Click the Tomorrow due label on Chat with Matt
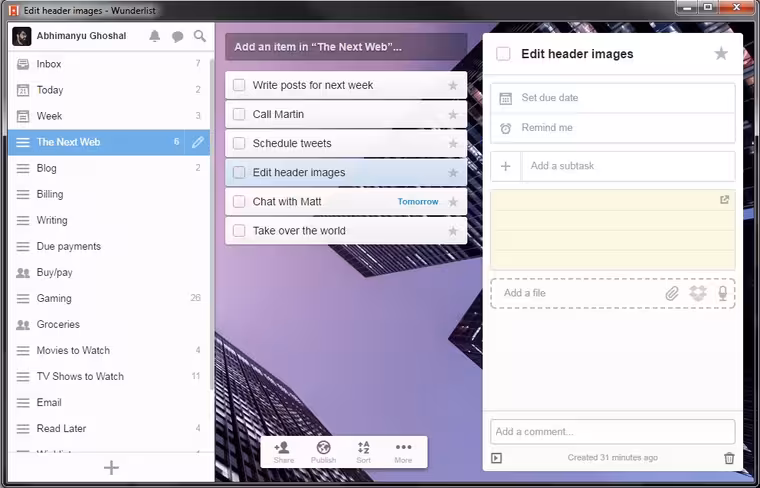 (418, 202)
